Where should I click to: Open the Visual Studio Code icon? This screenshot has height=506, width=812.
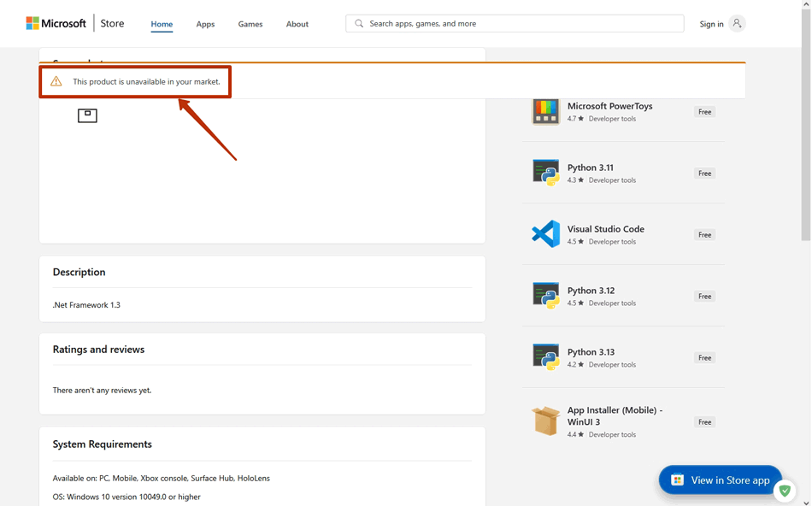coord(546,233)
